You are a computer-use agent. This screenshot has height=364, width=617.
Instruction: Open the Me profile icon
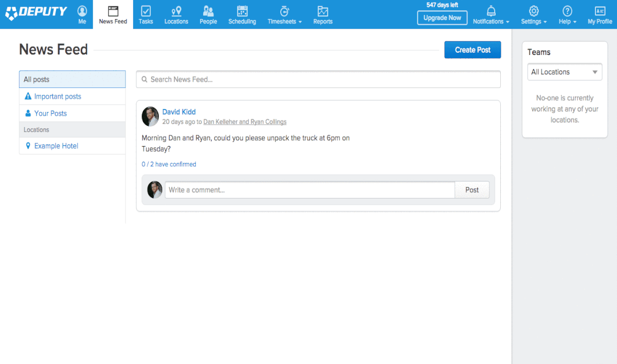(x=82, y=11)
